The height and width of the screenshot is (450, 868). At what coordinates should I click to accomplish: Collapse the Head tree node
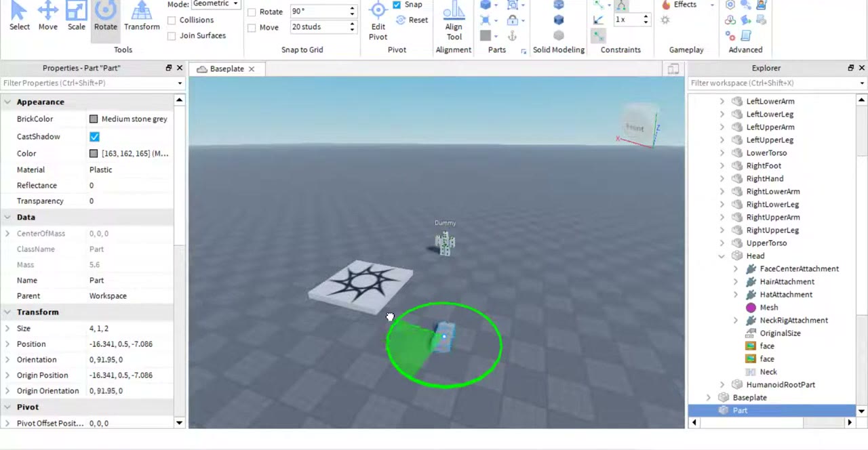[722, 256]
